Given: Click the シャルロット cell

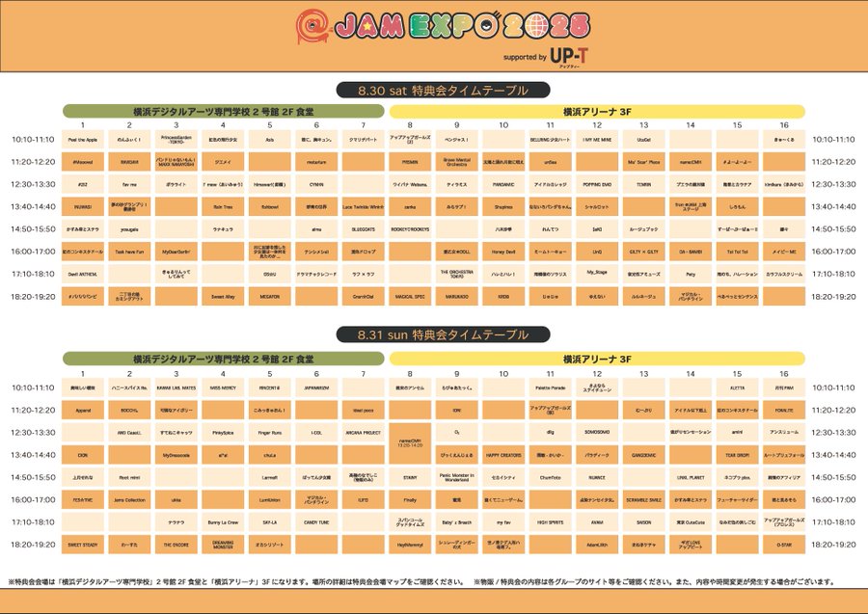Looking at the screenshot, I should pyautogui.click(x=597, y=207).
